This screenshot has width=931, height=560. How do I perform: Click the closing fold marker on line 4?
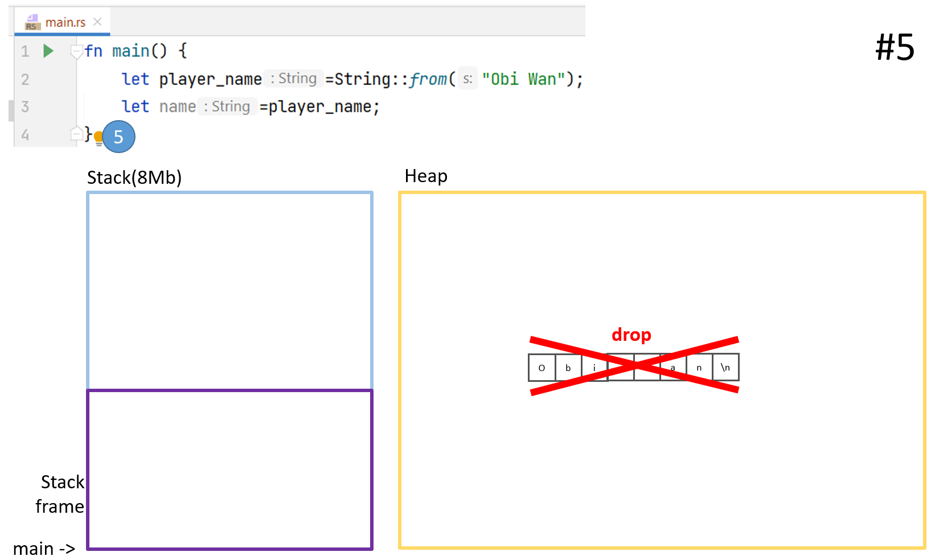(76, 134)
